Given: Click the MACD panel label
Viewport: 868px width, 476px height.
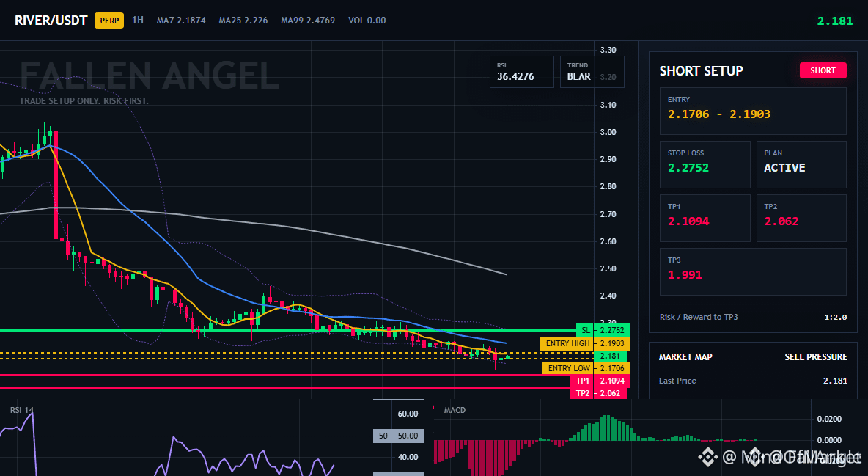Looking at the screenshot, I should (455, 410).
